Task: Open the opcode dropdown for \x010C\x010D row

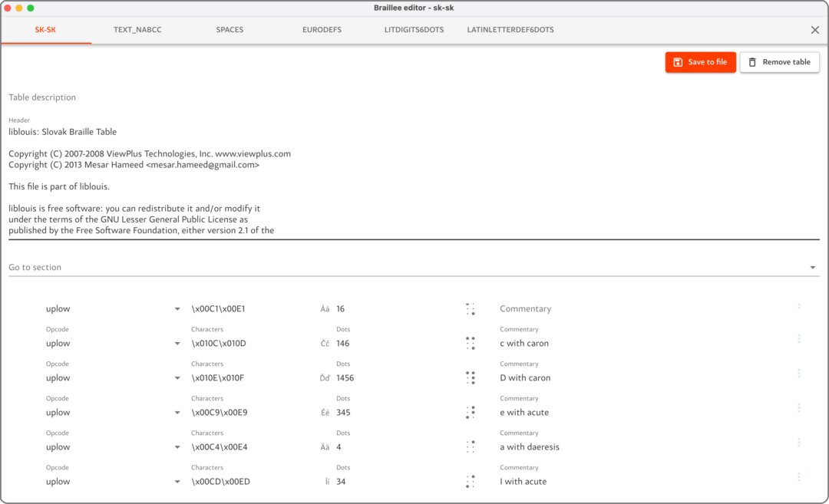Action: (x=177, y=344)
